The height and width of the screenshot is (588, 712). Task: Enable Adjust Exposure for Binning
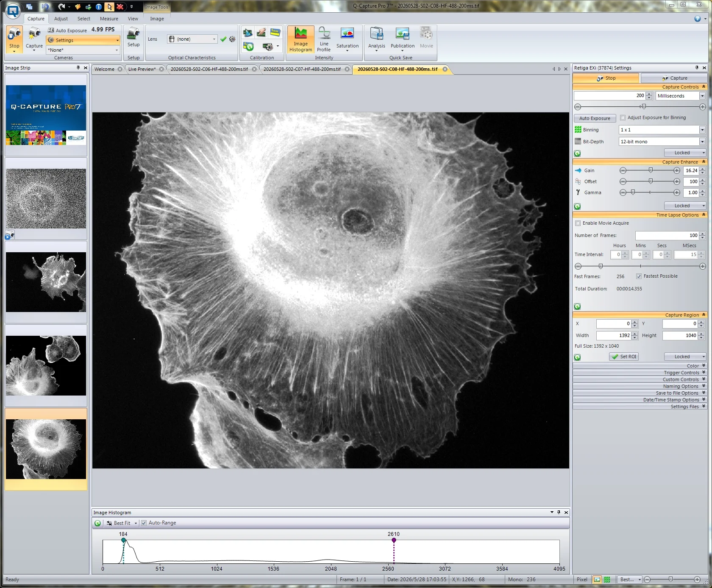tap(623, 118)
